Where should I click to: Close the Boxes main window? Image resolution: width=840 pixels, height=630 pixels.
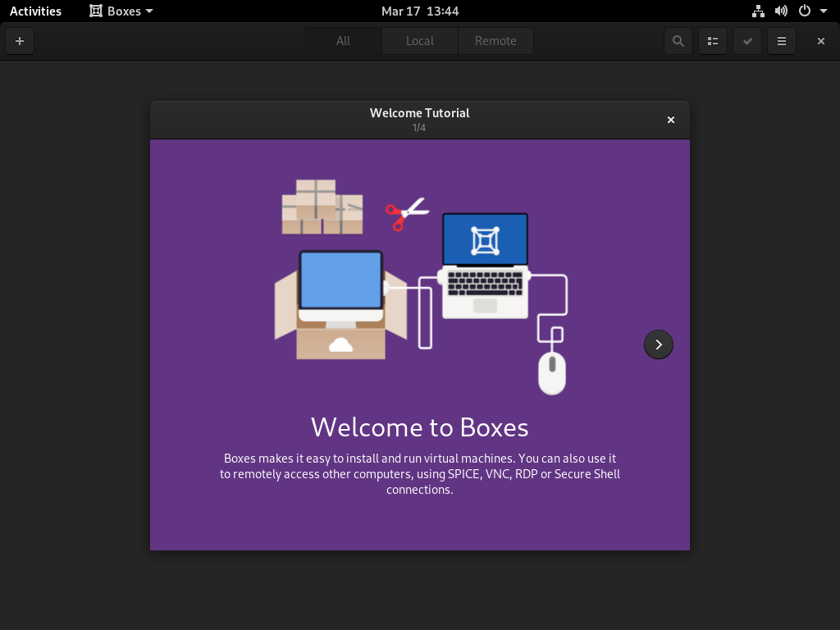tap(820, 41)
